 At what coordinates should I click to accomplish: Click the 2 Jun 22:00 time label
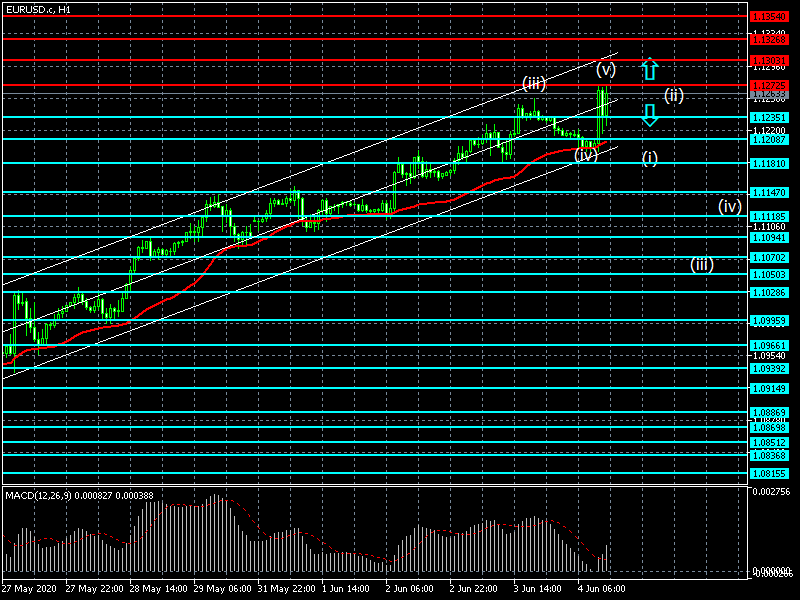click(473, 589)
